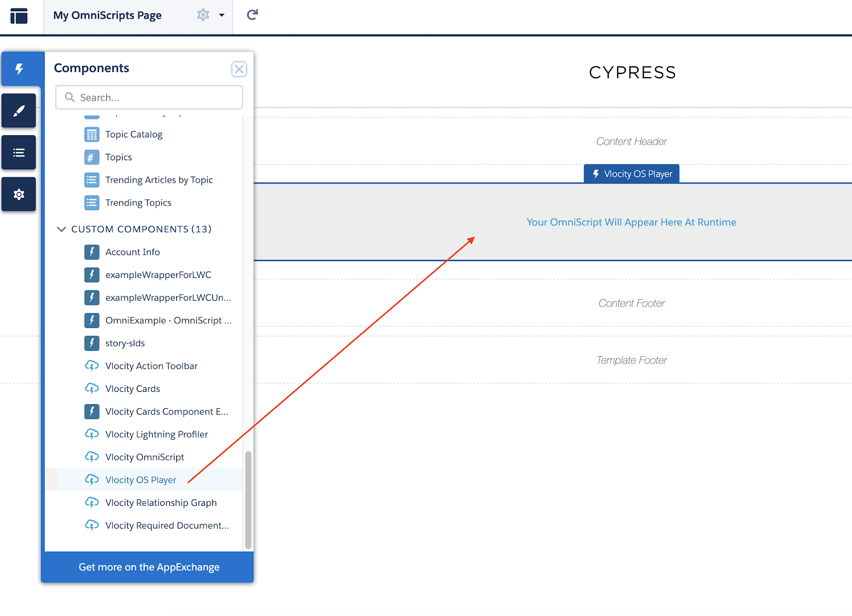Open the Components lightning bolt sidebar tab

[19, 69]
